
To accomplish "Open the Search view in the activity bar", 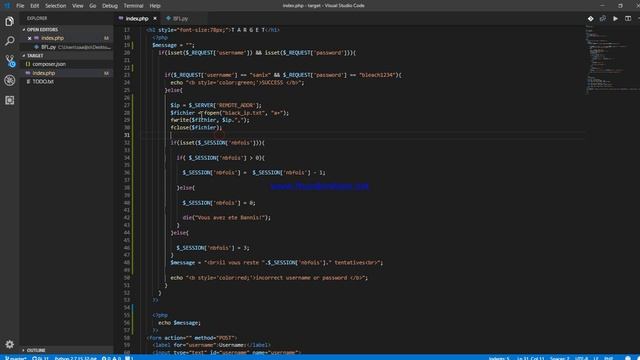I will coord(9,41).
